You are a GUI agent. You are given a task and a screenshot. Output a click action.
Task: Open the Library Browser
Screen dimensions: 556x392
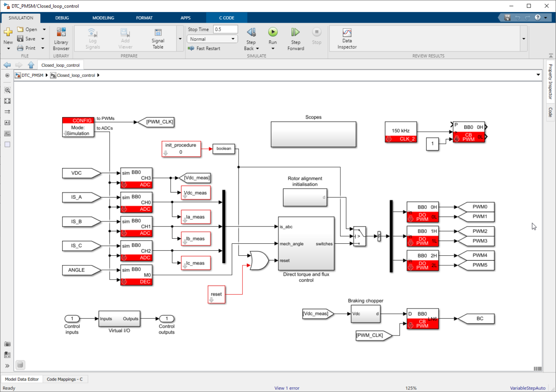click(x=61, y=38)
